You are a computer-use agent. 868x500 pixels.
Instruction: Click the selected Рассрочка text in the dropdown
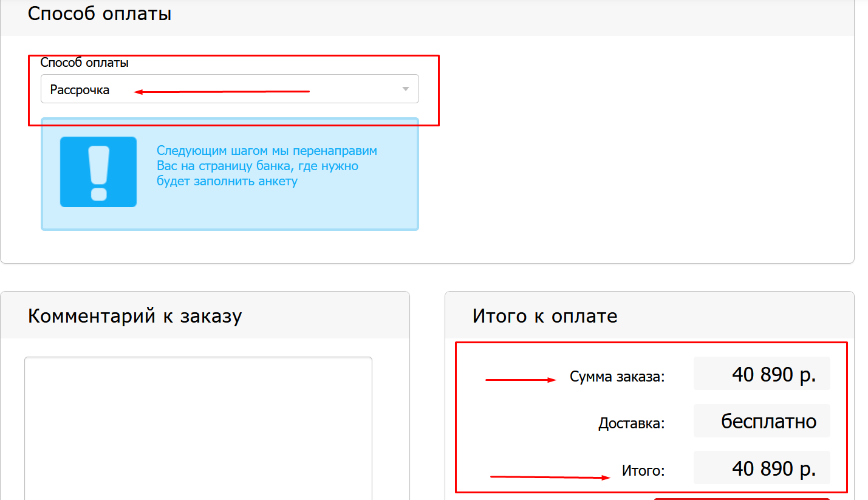coord(80,90)
